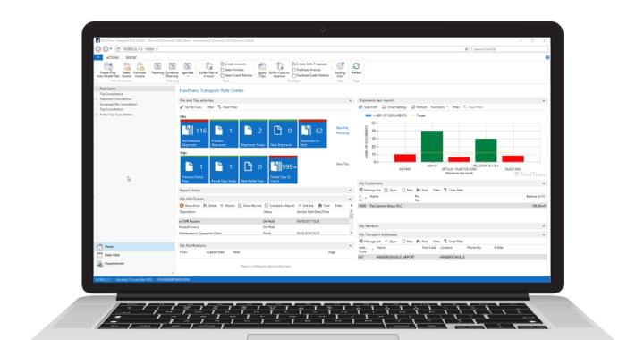
Task: Collapse the My Transport Addresses section
Action: point(544,235)
